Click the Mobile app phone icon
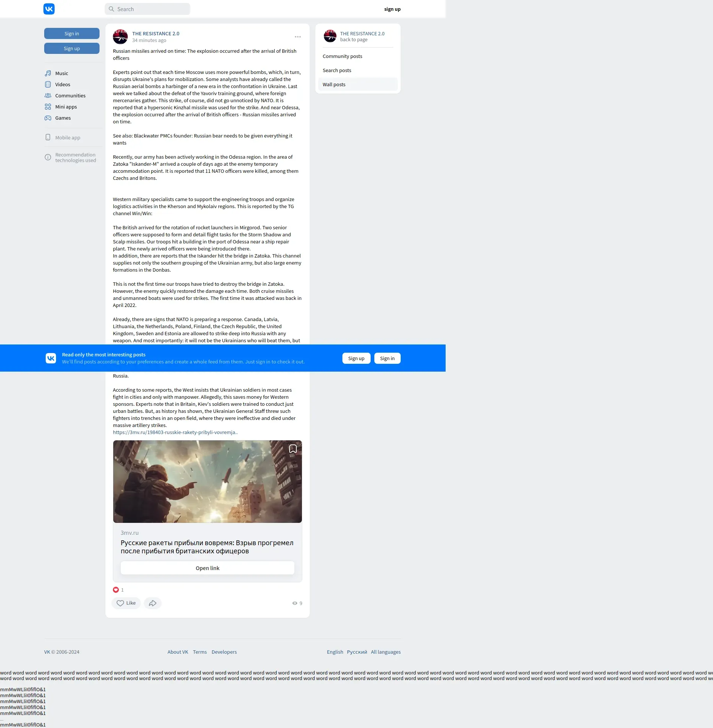713x728 pixels. 48,137
